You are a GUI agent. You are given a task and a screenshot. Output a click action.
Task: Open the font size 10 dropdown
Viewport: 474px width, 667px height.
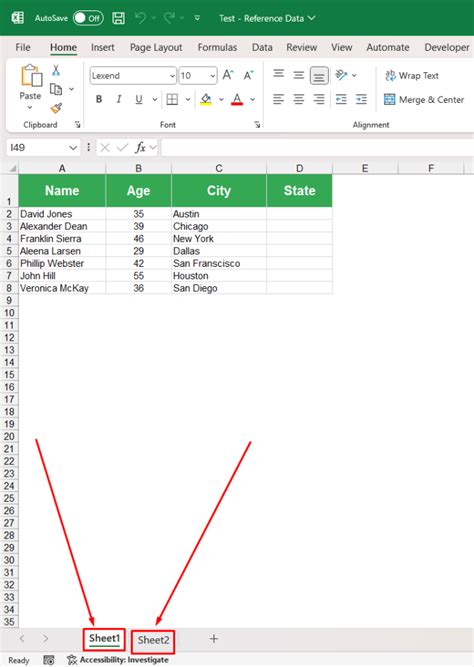pos(212,76)
